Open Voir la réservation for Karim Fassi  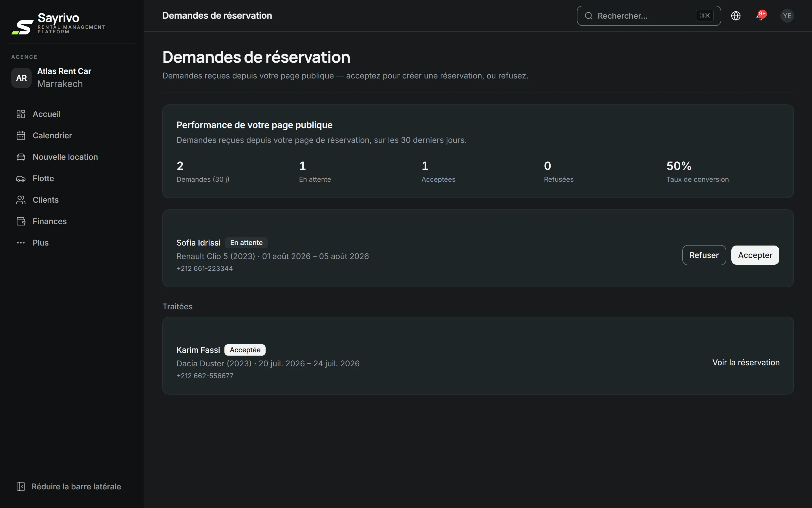coord(746,363)
